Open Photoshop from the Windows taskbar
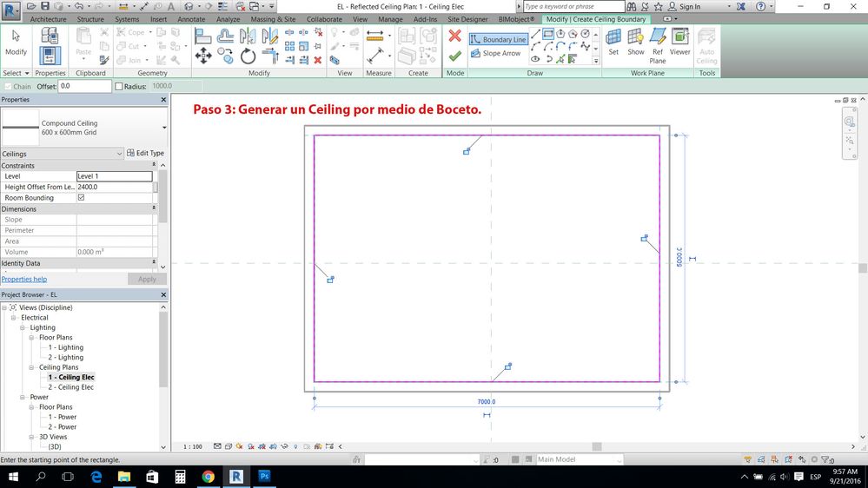Image resolution: width=868 pixels, height=488 pixels. (x=264, y=477)
